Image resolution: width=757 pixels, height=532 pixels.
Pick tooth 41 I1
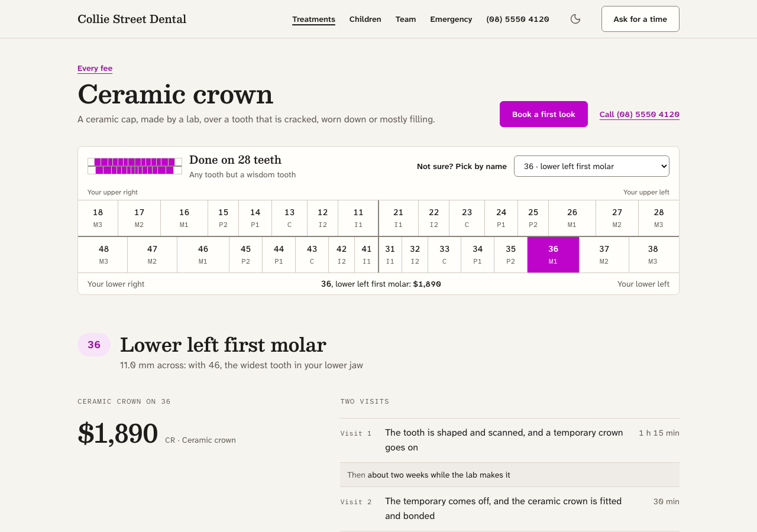[x=366, y=255]
